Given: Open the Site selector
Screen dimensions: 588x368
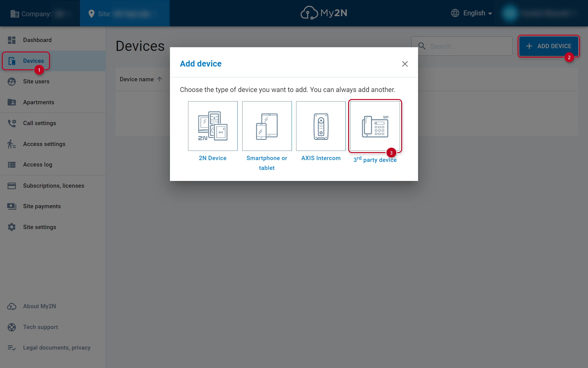Looking at the screenshot, I should [x=125, y=13].
